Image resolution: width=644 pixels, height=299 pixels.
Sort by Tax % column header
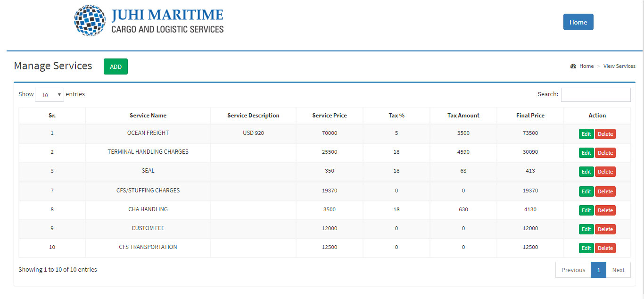tap(396, 116)
